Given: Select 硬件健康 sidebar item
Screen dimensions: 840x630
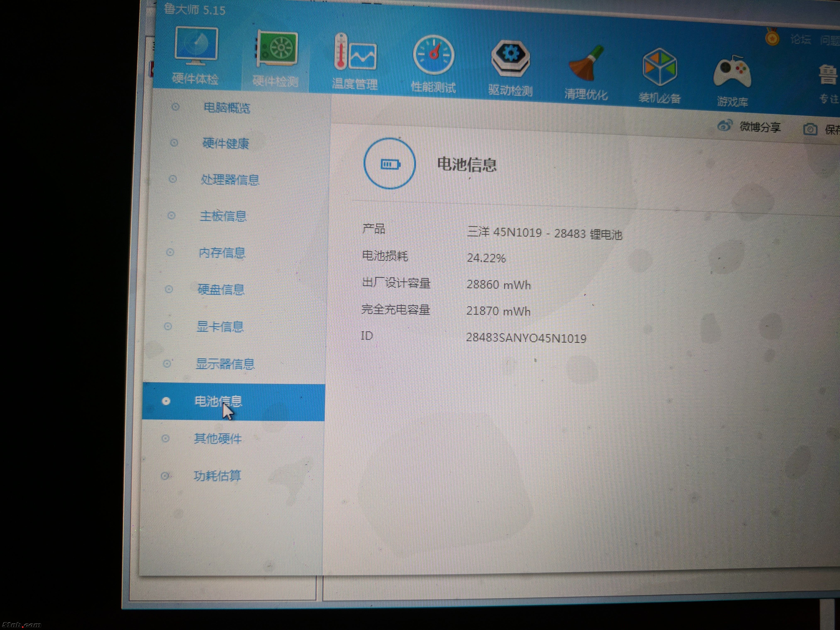Looking at the screenshot, I should [226, 144].
